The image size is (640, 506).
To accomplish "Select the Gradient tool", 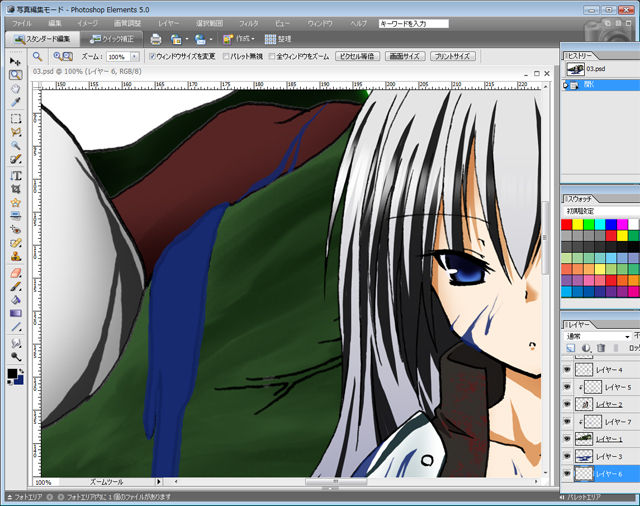I will [16, 313].
